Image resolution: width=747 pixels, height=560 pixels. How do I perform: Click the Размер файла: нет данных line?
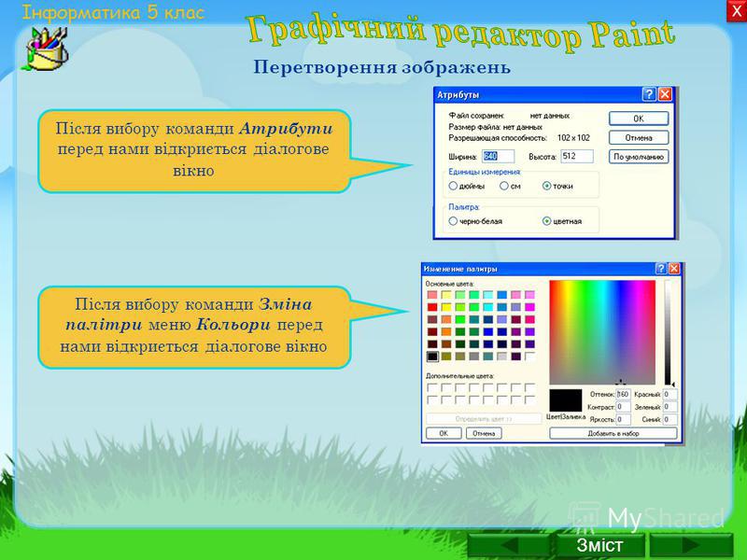tap(496, 127)
